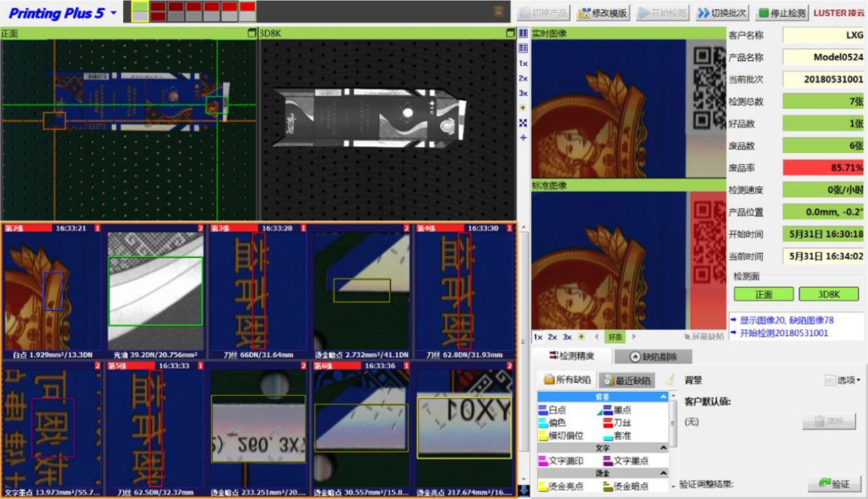Viewport: 868px width, 499px height.
Task: Click the fit-to-window arrows icon in vertical toolbar
Action: click(523, 123)
